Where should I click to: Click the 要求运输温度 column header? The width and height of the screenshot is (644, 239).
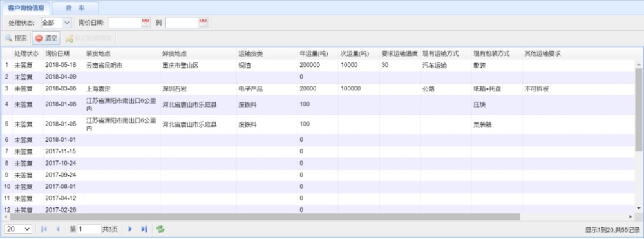click(x=399, y=54)
